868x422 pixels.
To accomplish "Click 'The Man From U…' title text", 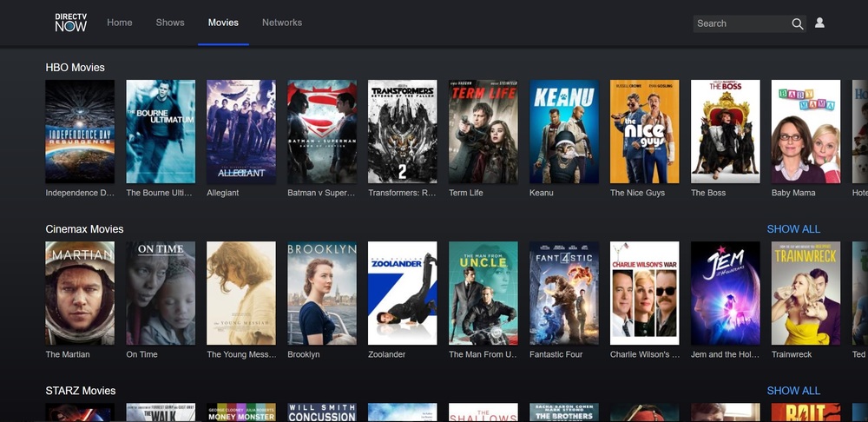I will [483, 354].
